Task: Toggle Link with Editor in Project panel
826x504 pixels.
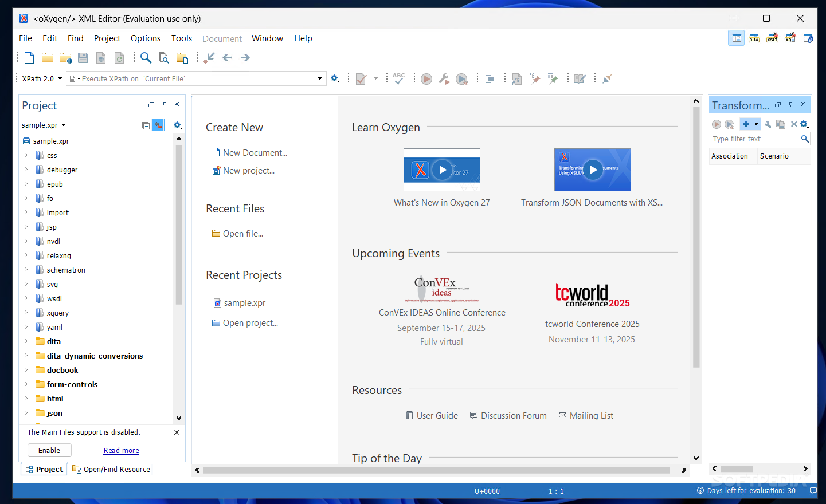Action: coord(158,125)
